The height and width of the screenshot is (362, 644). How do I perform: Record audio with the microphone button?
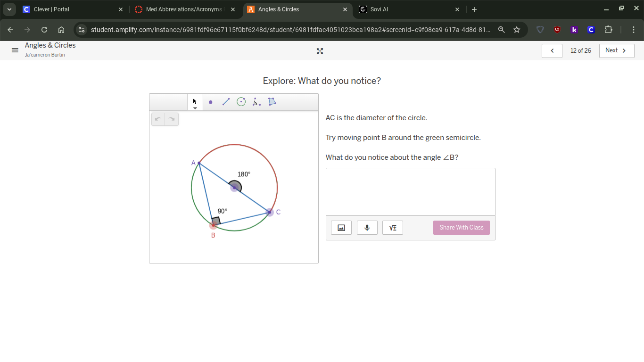(367, 227)
